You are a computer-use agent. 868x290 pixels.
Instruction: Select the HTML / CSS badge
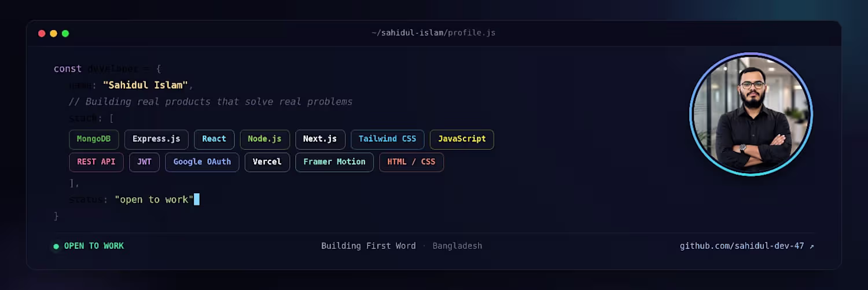(x=411, y=162)
